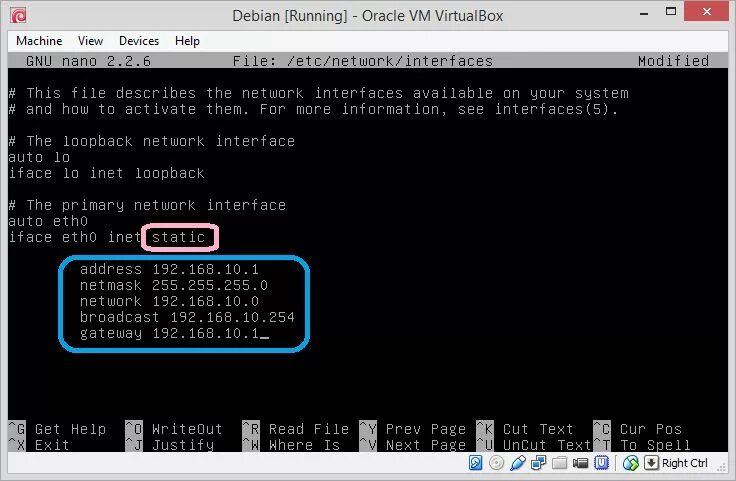Click the CPU virtualization indicator icon
This screenshot has width=736, height=481.
601,463
